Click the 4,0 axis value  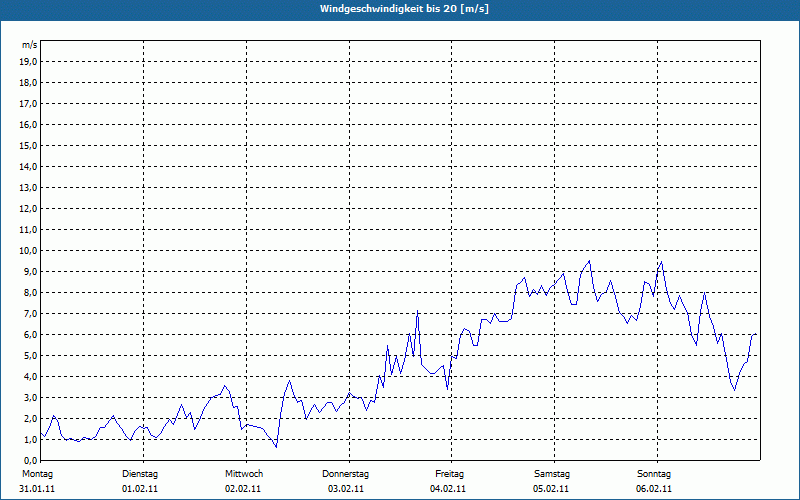(30, 377)
